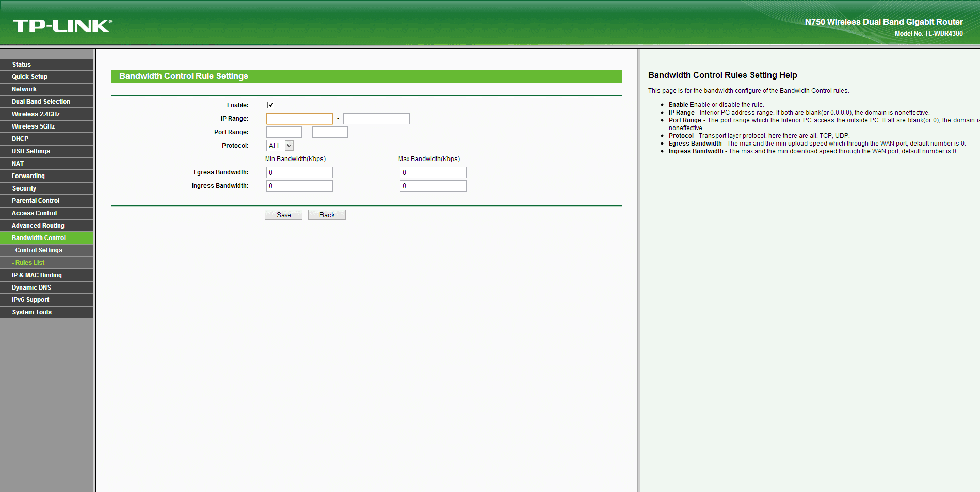Open Dynamic DNS menu
Viewport: 980px width, 492px height.
click(46, 288)
